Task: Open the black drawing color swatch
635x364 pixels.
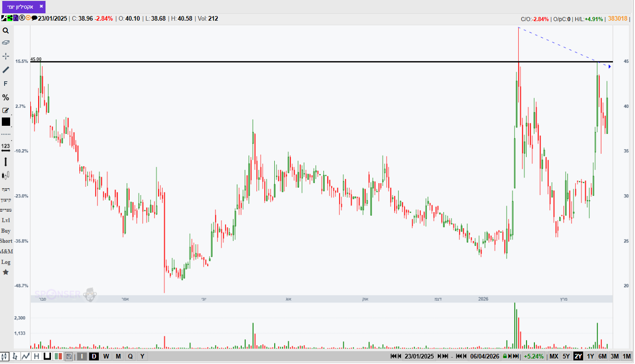Action: pos(6,122)
